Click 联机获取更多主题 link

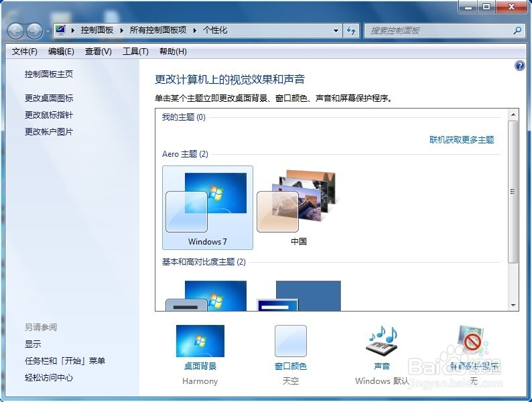[x=462, y=140]
